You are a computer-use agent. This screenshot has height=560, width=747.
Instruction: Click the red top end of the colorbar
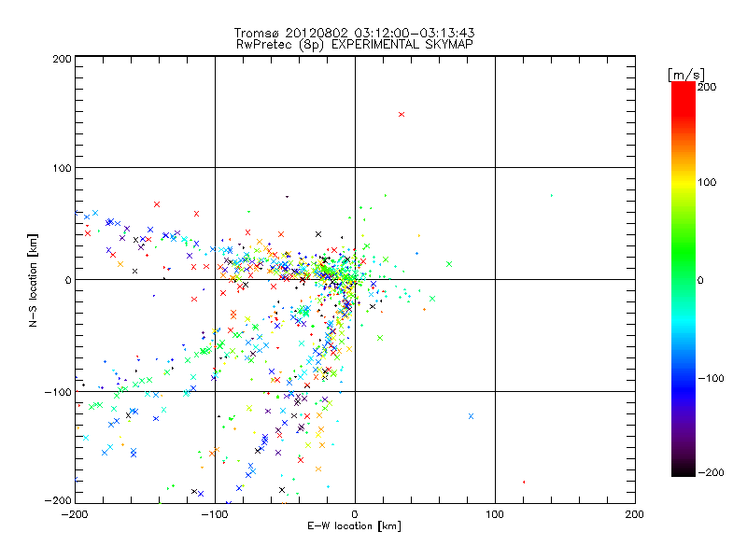coord(683,86)
